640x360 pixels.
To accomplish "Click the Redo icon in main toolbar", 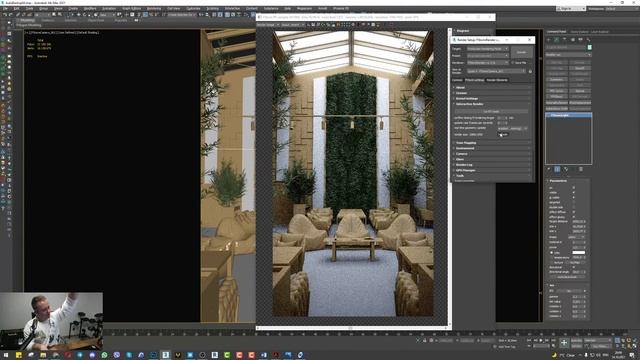I will point(11,15).
